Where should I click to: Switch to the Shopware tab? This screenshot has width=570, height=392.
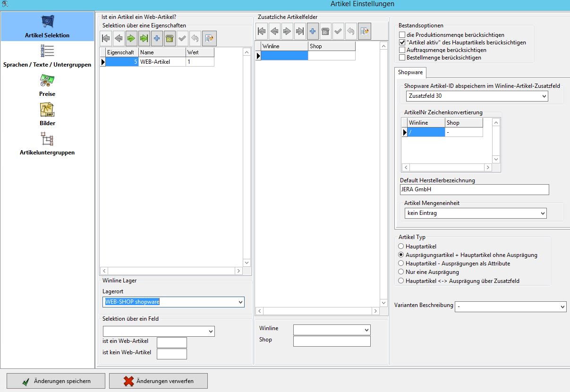(x=410, y=73)
